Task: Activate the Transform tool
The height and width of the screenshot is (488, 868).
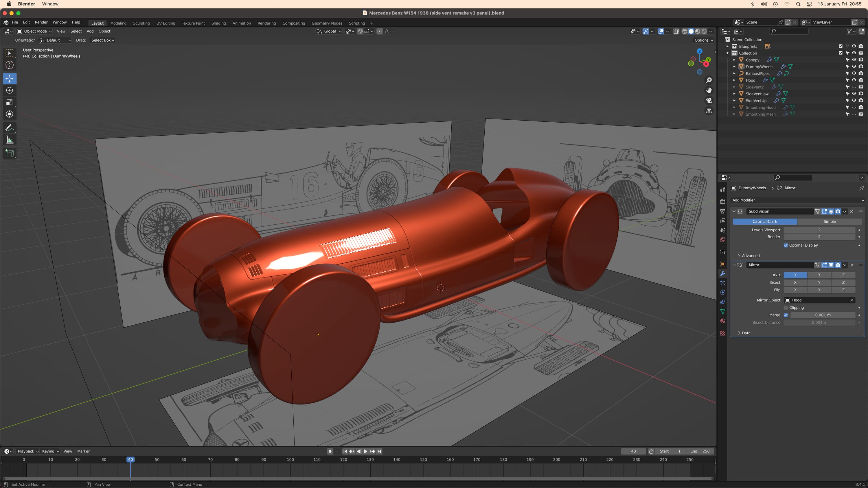Action: click(x=10, y=114)
